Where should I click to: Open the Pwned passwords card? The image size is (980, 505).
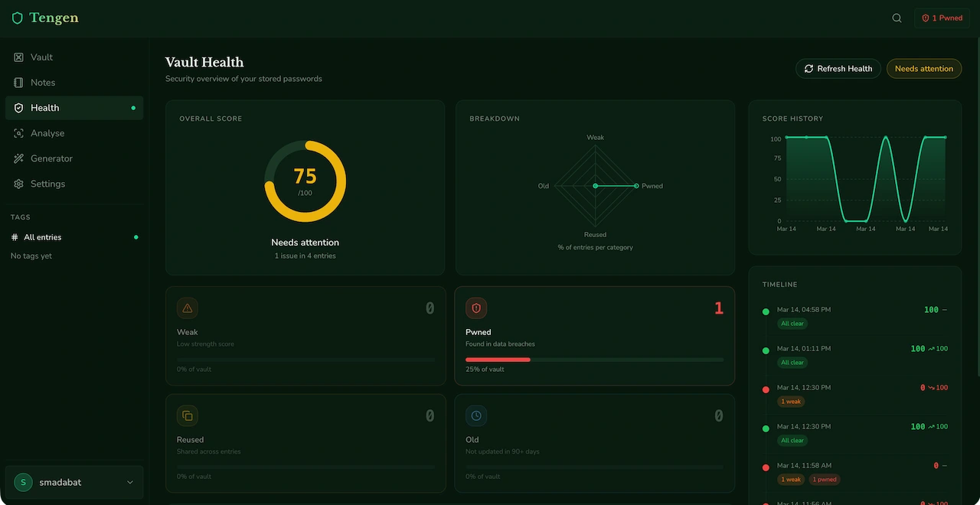tap(595, 336)
